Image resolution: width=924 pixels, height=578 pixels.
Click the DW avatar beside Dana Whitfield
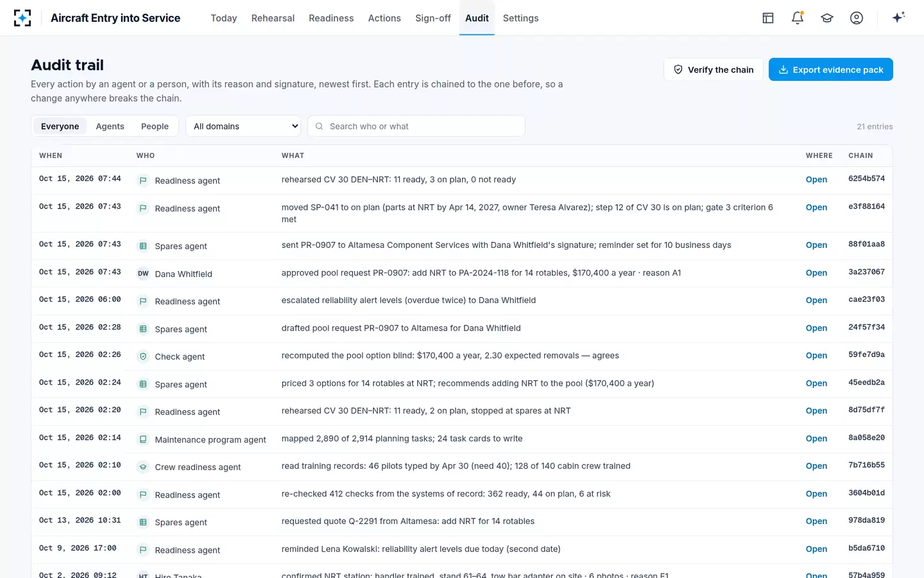(x=143, y=274)
